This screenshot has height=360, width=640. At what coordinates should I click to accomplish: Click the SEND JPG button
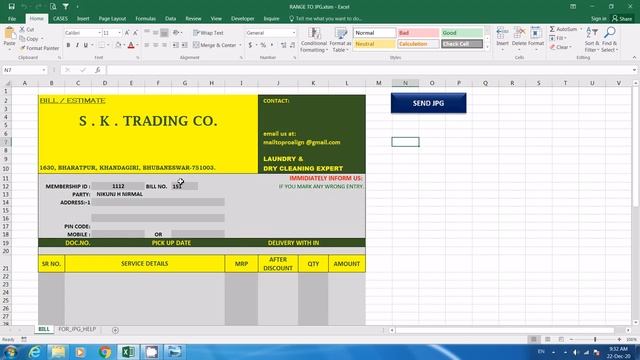[428, 103]
